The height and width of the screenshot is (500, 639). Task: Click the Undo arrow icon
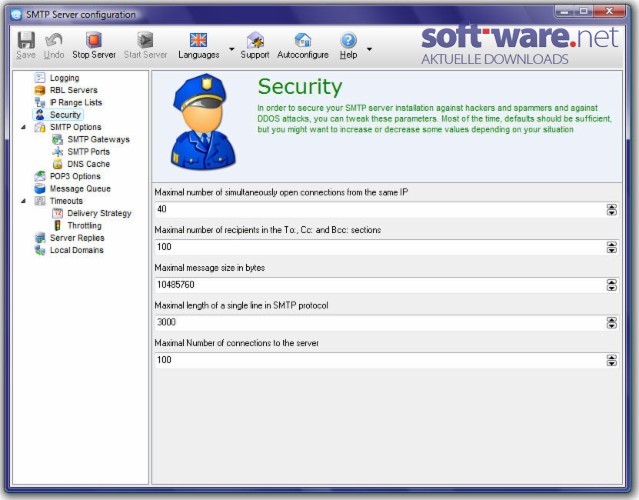point(54,40)
